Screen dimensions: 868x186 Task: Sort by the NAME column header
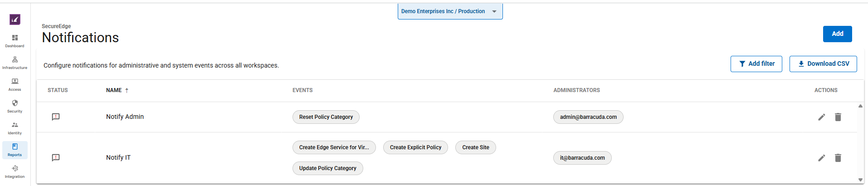tap(114, 90)
